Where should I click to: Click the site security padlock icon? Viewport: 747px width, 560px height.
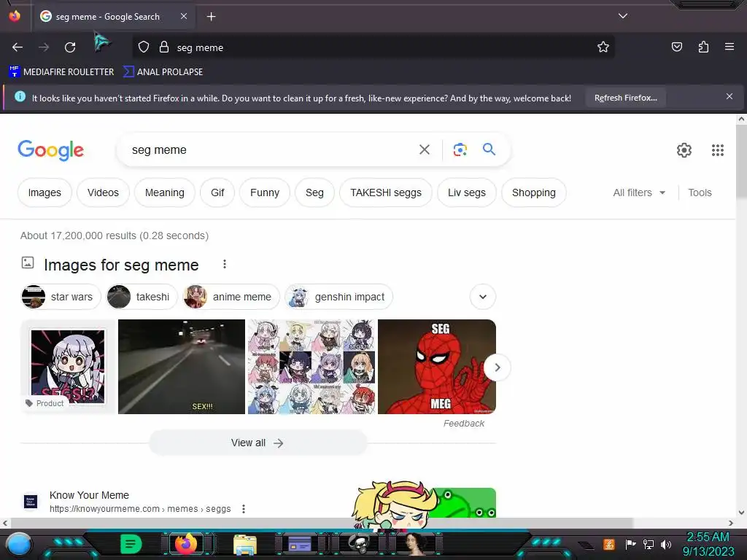[164, 47]
